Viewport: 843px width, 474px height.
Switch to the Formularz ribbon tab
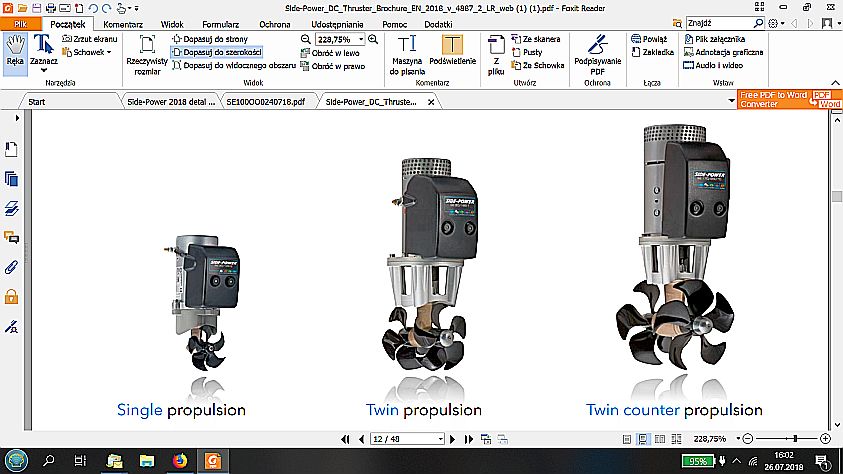coord(220,24)
